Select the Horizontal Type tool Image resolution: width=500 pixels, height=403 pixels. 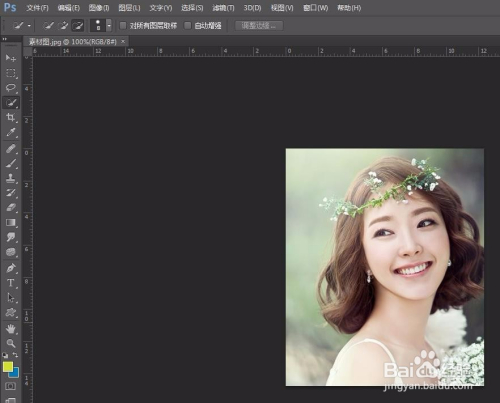click(x=11, y=283)
